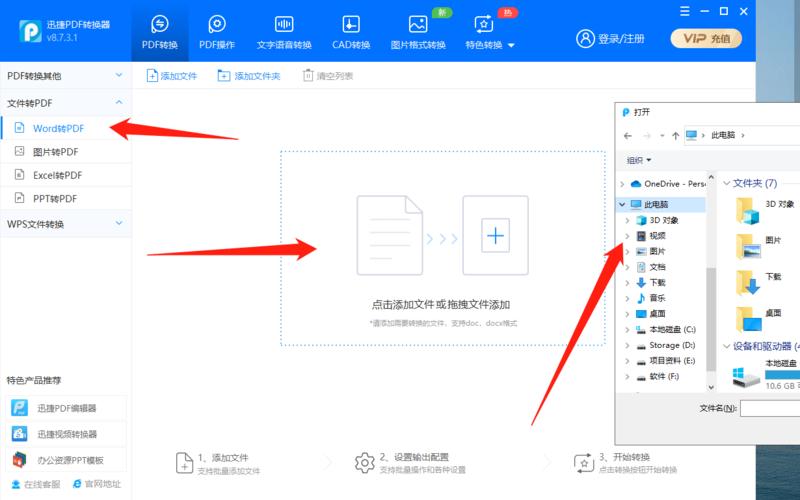The width and height of the screenshot is (800, 500).
Task: Open 迅捷视频转换器 recommended product
Action: (66, 434)
